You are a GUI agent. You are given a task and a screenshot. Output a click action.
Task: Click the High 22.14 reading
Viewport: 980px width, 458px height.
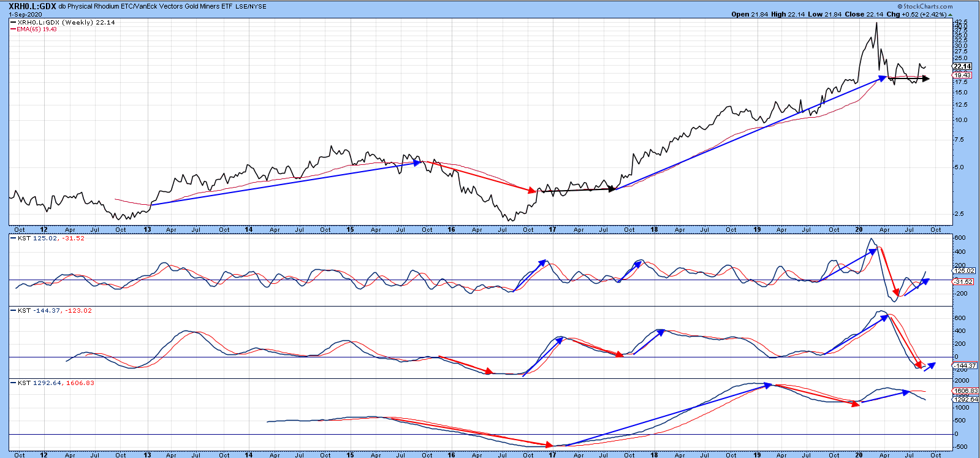point(788,14)
